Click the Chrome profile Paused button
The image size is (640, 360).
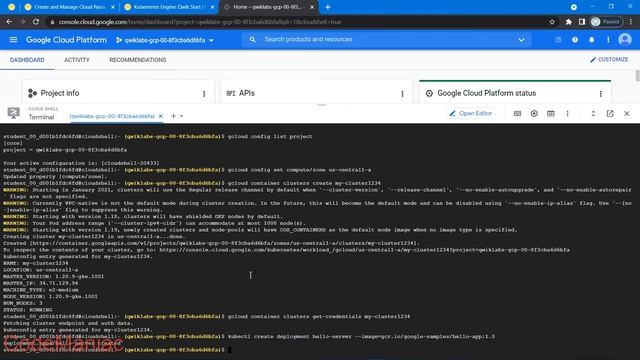[x=606, y=22]
